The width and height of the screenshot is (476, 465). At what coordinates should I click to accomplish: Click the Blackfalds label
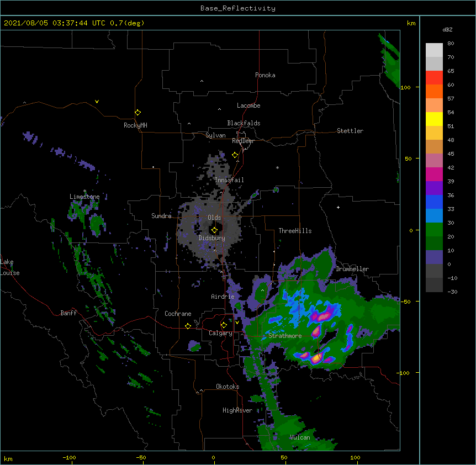click(244, 123)
